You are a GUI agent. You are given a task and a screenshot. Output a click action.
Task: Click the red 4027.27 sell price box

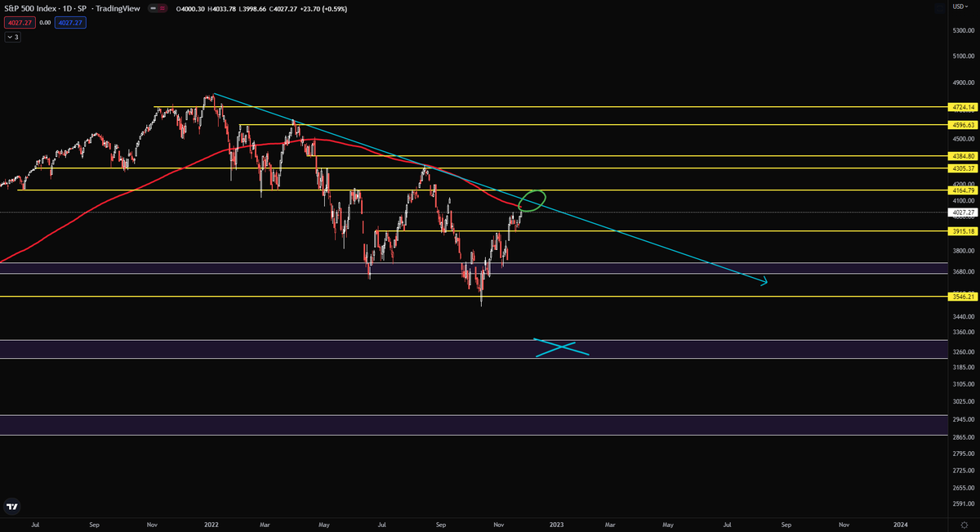(20, 23)
